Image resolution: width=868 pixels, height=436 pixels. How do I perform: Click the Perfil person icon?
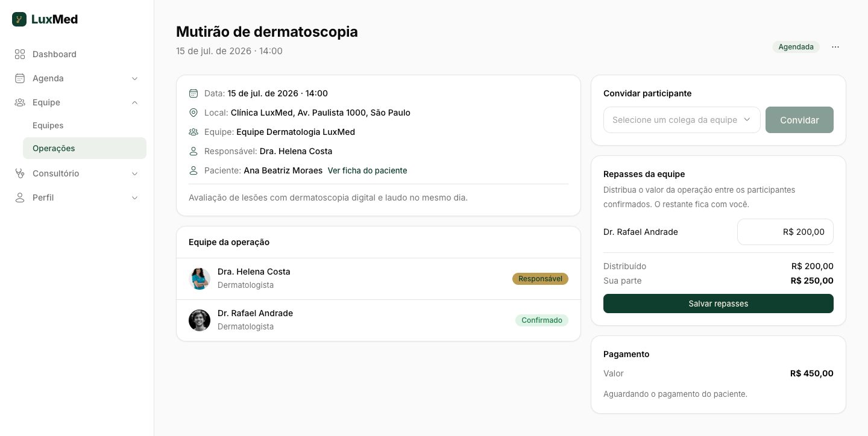pyautogui.click(x=20, y=198)
